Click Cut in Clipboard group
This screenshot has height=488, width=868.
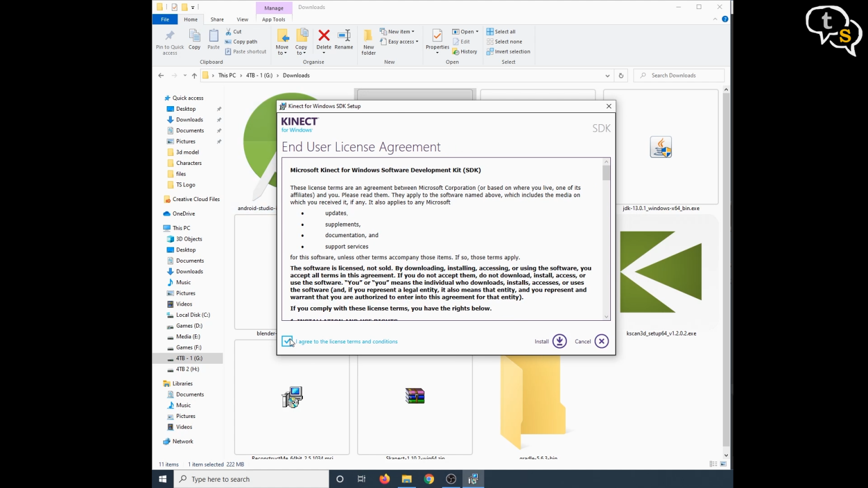click(x=233, y=32)
